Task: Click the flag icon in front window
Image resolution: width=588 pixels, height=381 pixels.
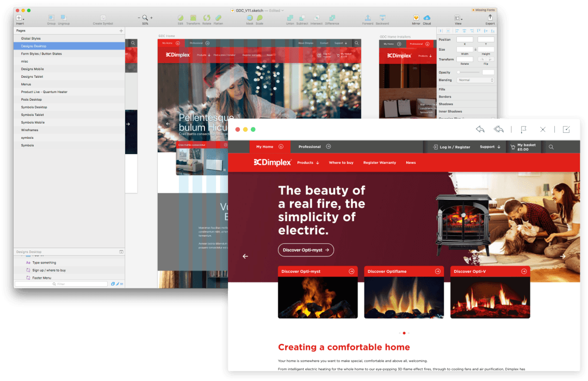Action: click(x=523, y=130)
